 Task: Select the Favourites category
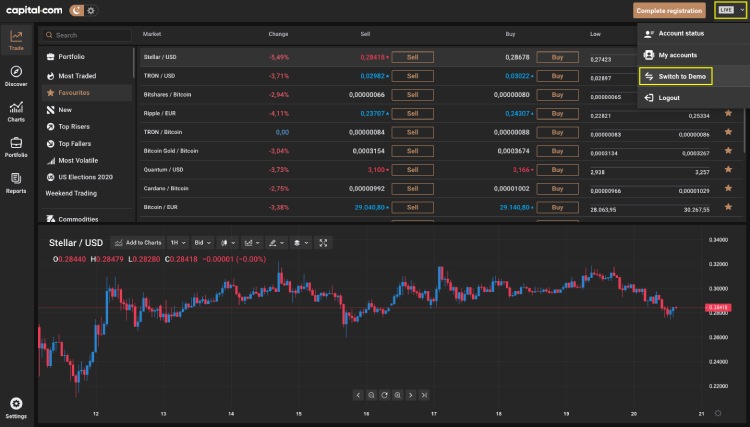click(87, 93)
